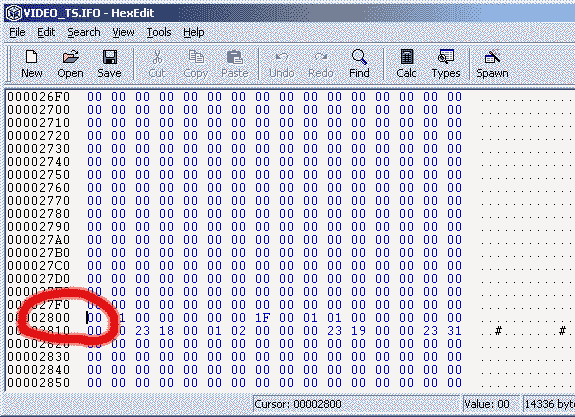Screen dimensions: 575x417
Task: Click the Cut toolbar icon
Action: click(157, 64)
